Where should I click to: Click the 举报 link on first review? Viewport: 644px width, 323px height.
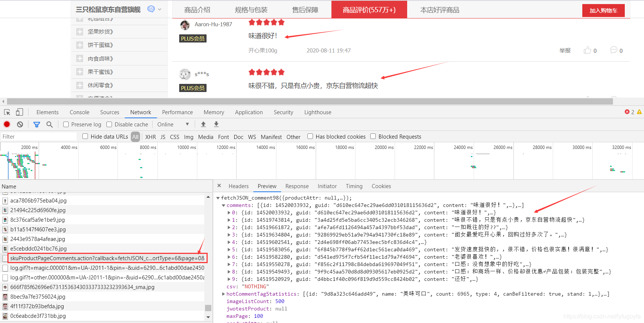565,51
